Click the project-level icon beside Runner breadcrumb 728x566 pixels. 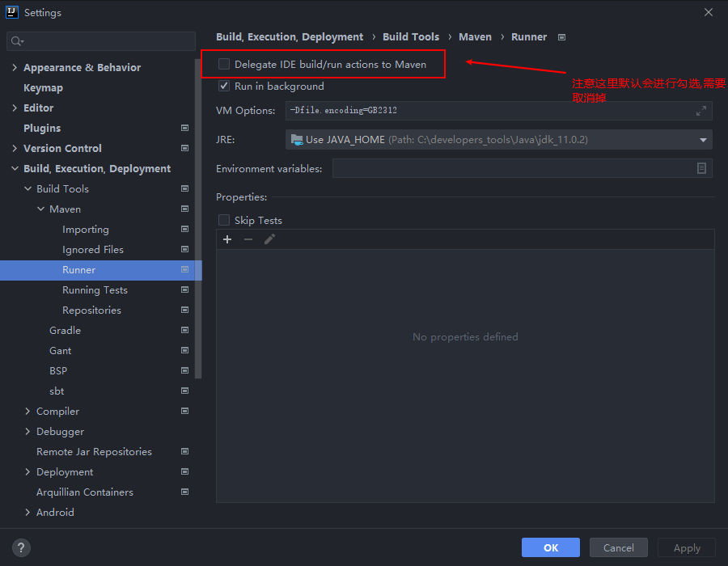(562, 37)
